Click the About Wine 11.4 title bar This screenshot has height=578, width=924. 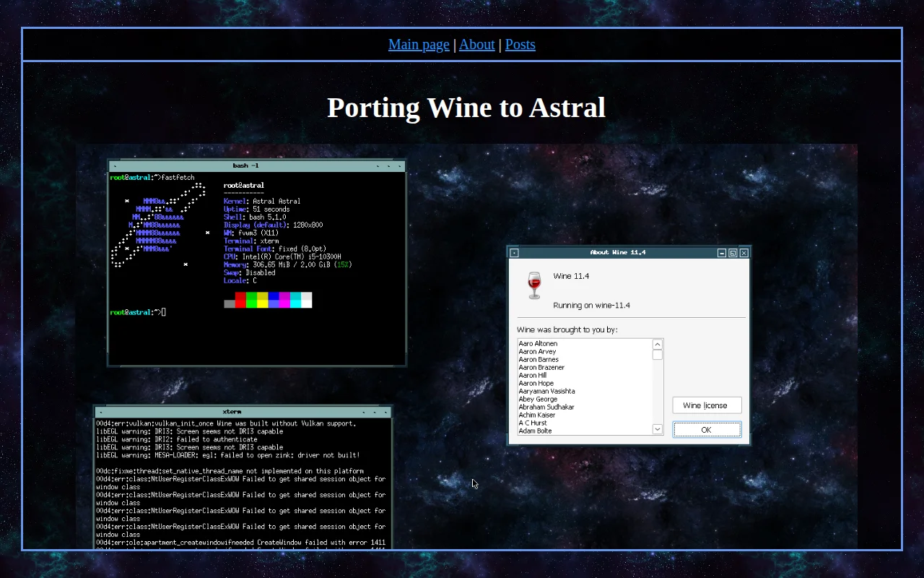coord(617,253)
